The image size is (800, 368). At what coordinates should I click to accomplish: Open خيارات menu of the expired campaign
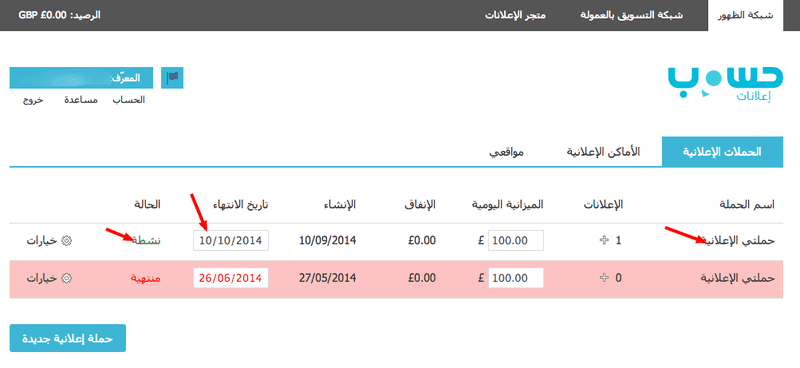point(49,278)
